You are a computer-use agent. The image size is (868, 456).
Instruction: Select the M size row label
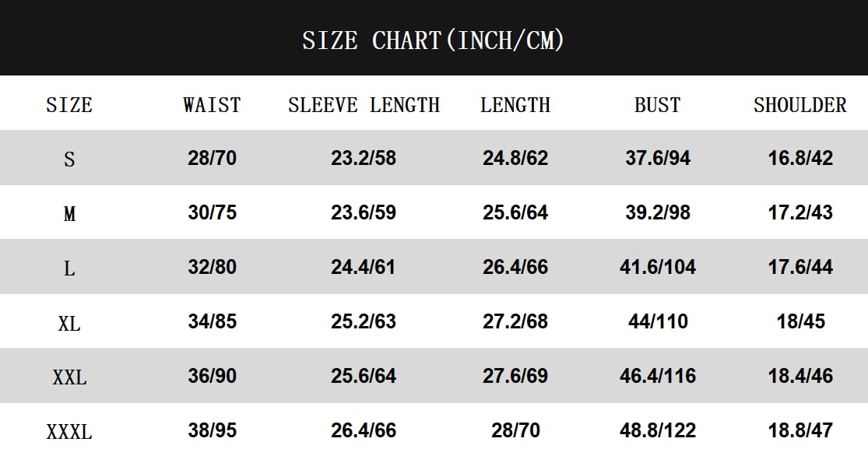coord(69,213)
